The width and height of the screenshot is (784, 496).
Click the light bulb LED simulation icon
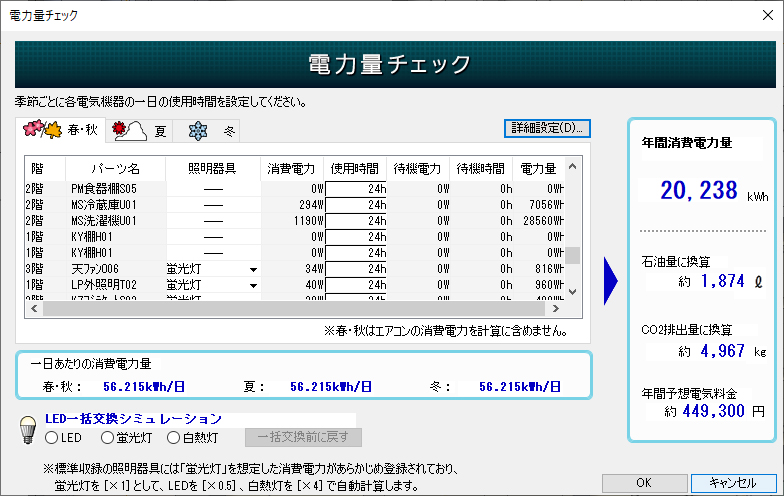[x=28, y=430]
